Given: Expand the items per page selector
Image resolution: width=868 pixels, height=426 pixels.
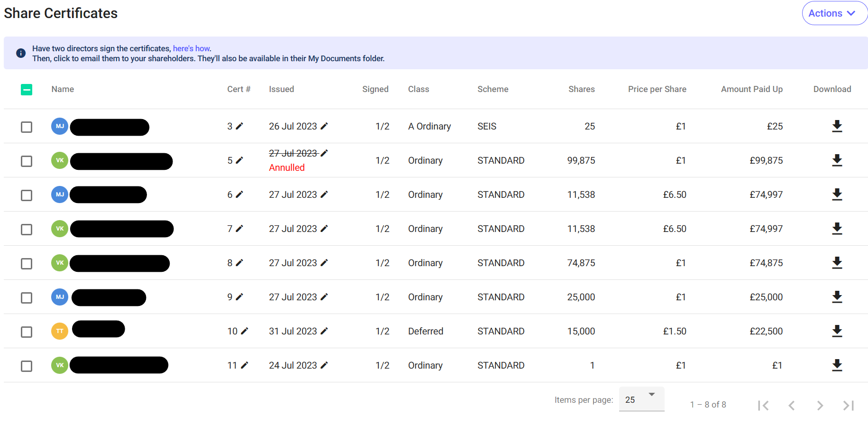Looking at the screenshot, I should point(641,399).
